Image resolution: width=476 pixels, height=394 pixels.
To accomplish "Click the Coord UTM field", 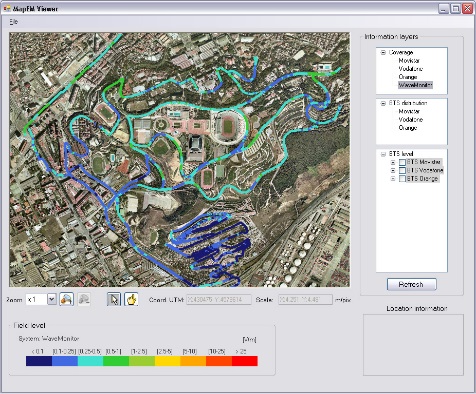I will point(219,300).
